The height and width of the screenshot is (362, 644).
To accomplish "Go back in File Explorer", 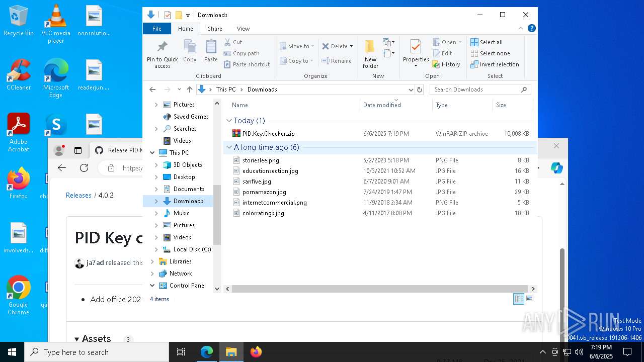I will 152,89.
